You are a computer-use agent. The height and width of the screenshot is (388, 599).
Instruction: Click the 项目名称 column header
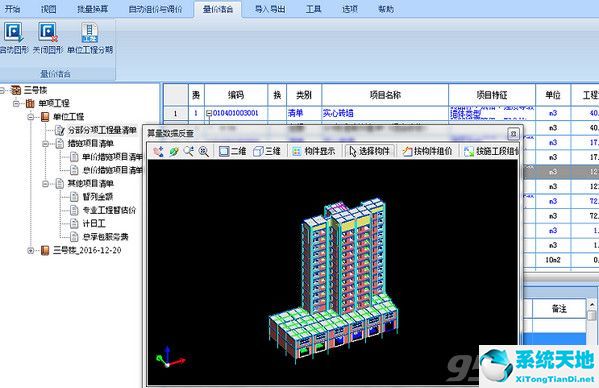click(385, 95)
